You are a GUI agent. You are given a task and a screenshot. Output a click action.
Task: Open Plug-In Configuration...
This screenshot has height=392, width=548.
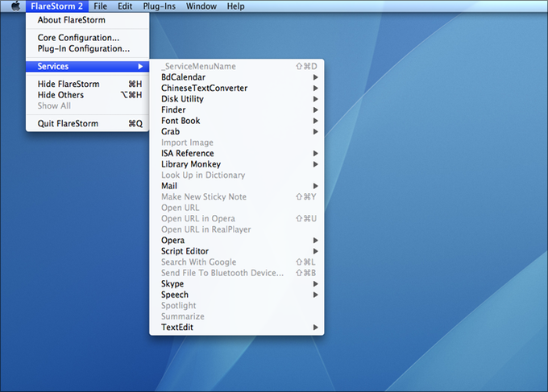87,48
